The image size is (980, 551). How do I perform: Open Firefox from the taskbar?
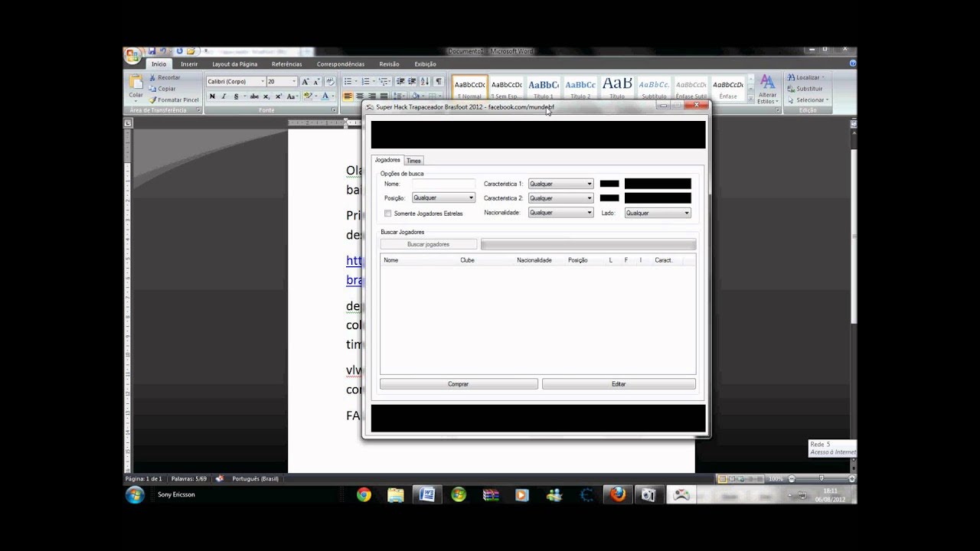(x=617, y=495)
